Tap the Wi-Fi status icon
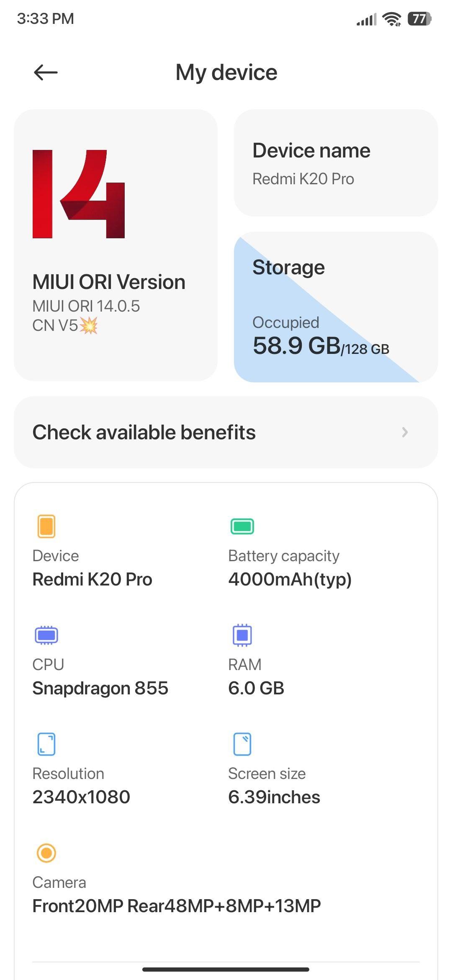Viewport: 452px width, 980px height. click(392, 19)
